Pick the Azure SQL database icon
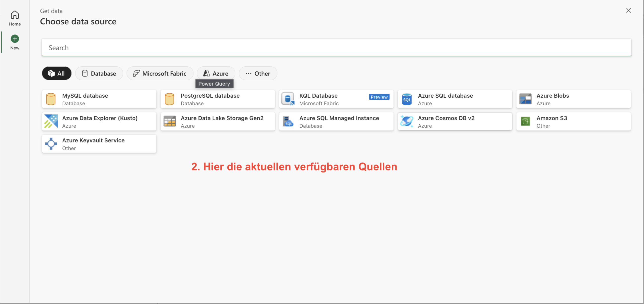644x304 pixels. [407, 99]
